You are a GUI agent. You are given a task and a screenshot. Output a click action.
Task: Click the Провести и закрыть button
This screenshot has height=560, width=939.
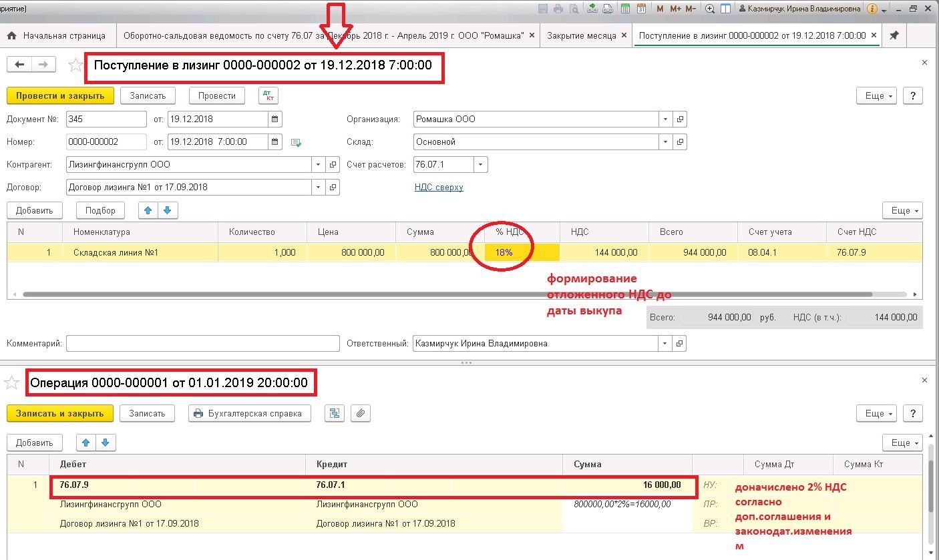[60, 95]
